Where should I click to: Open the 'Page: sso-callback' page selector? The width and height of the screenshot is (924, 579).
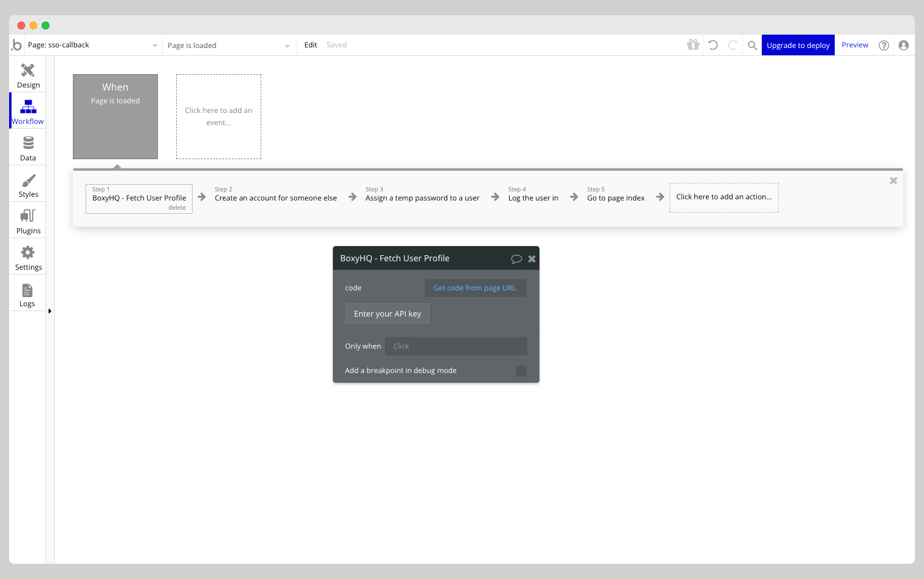point(91,44)
